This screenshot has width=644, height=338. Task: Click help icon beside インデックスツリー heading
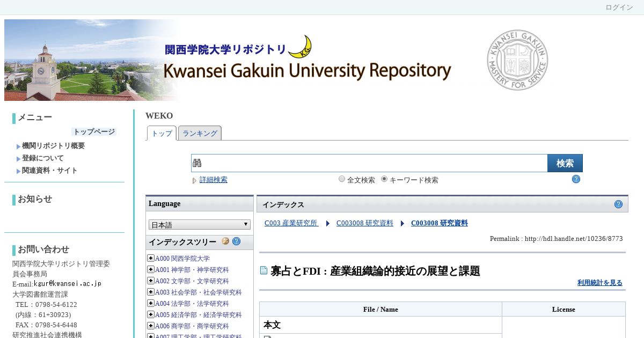click(x=236, y=241)
